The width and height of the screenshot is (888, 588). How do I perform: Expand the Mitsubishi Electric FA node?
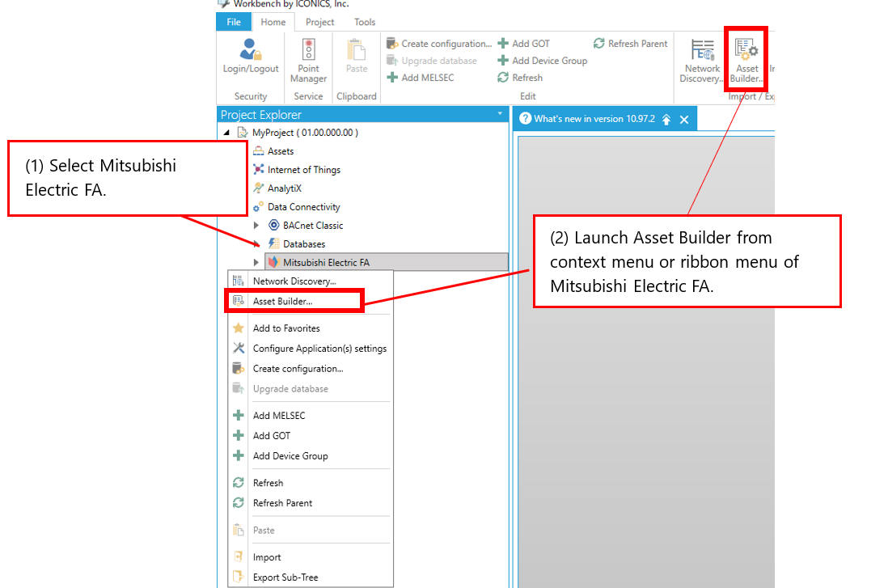point(256,263)
